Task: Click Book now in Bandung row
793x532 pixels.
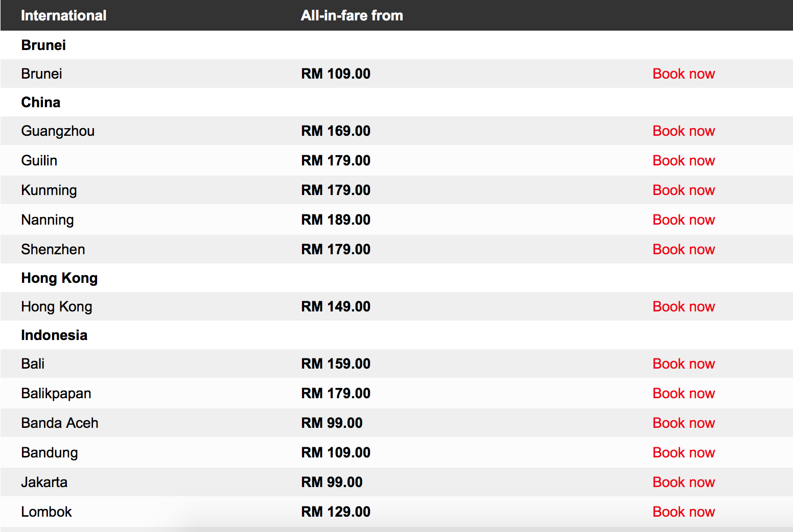Action: pos(684,452)
